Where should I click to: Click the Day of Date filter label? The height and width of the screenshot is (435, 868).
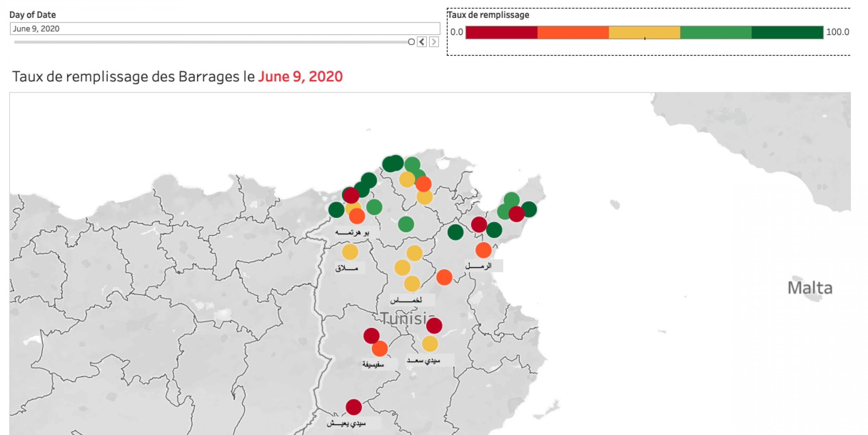[33, 15]
